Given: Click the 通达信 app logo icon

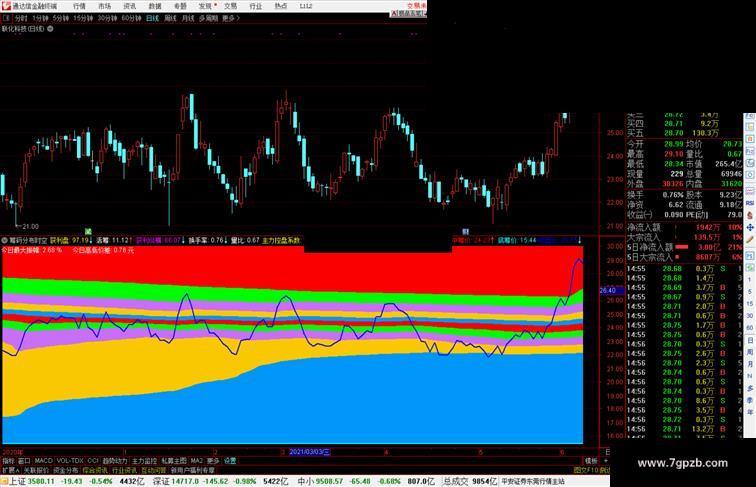Looking at the screenshot, I should coord(5,6).
